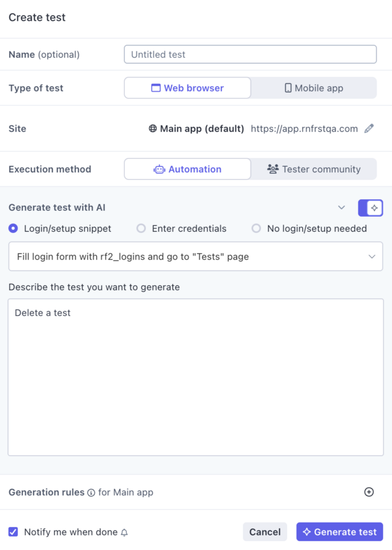This screenshot has height=550, width=392.
Task: Collapse the Generate test with AI section chevron
Action: point(341,208)
